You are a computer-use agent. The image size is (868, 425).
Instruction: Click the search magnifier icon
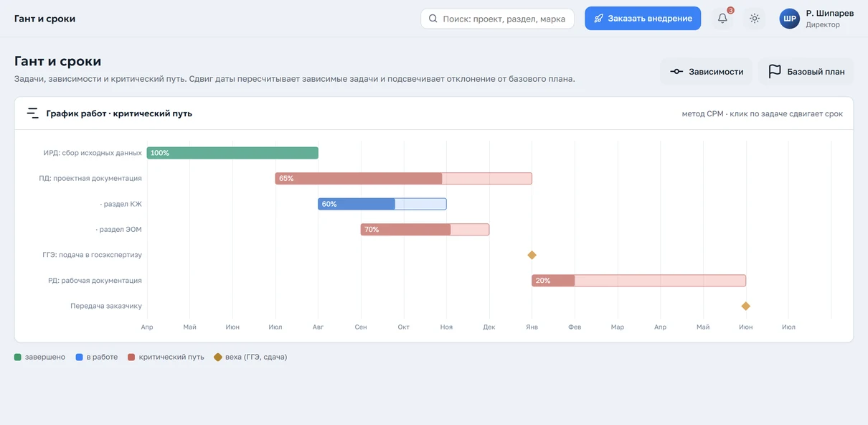tap(433, 19)
